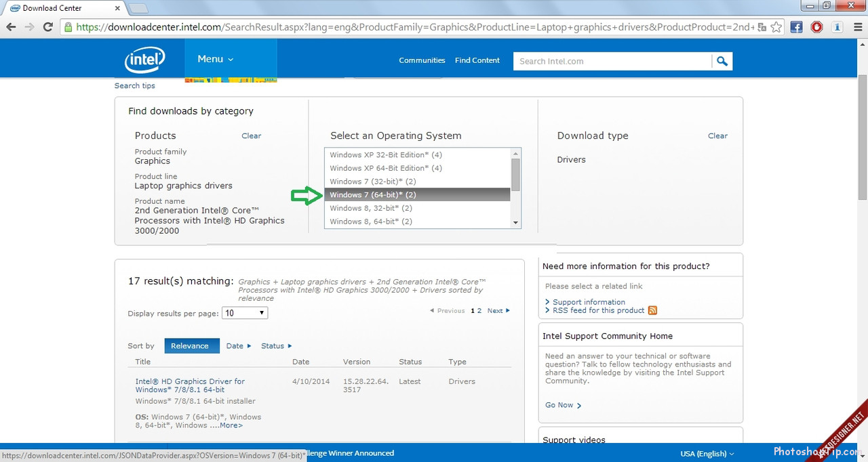This screenshot has height=462, width=868.
Task: Click the Intel logo
Action: (x=145, y=60)
